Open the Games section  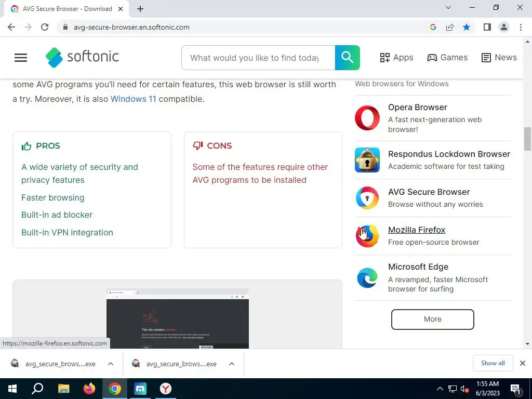[447, 58]
